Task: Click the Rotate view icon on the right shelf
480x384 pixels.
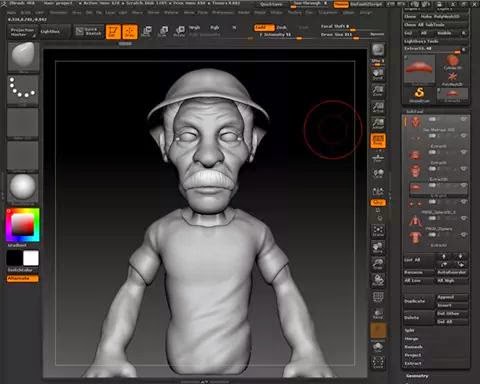Action: [378, 280]
